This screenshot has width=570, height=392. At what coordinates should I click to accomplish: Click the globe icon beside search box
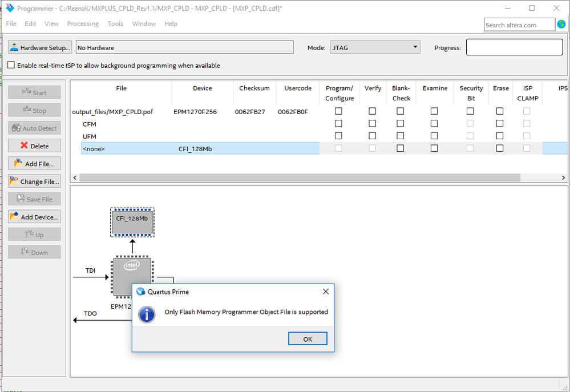coord(562,25)
